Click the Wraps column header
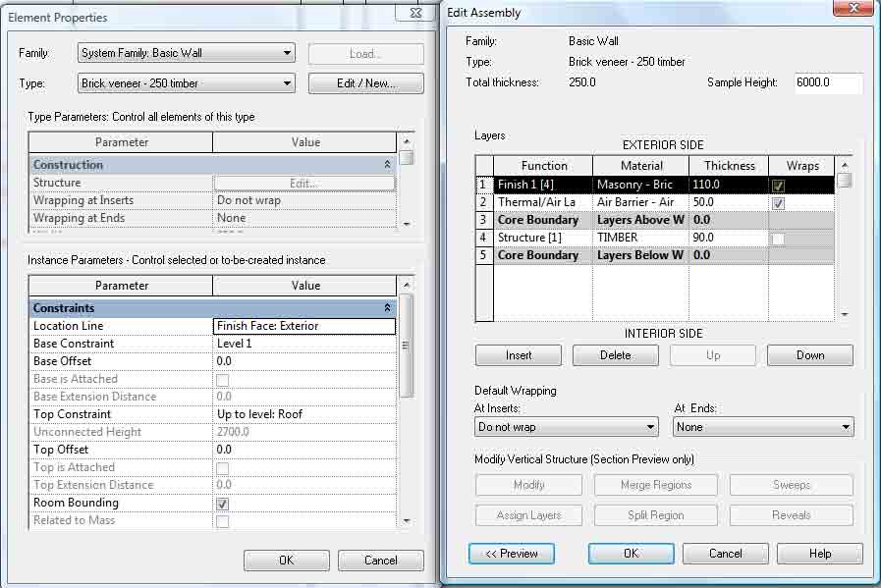This screenshot has width=881, height=588. pyautogui.click(x=801, y=166)
